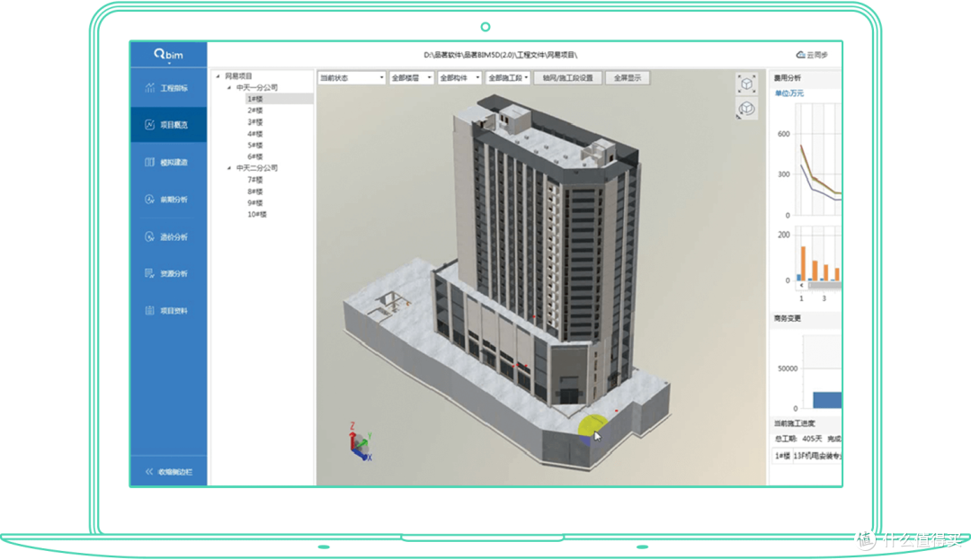This screenshot has height=560, width=971.
Task: Select 7#楼 in the project tree
Action: (x=255, y=180)
